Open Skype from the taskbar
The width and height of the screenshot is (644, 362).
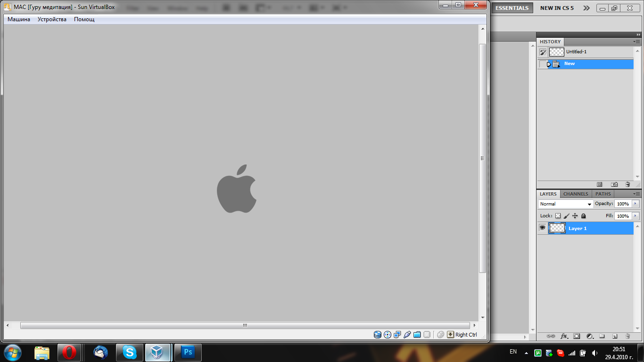click(x=130, y=352)
